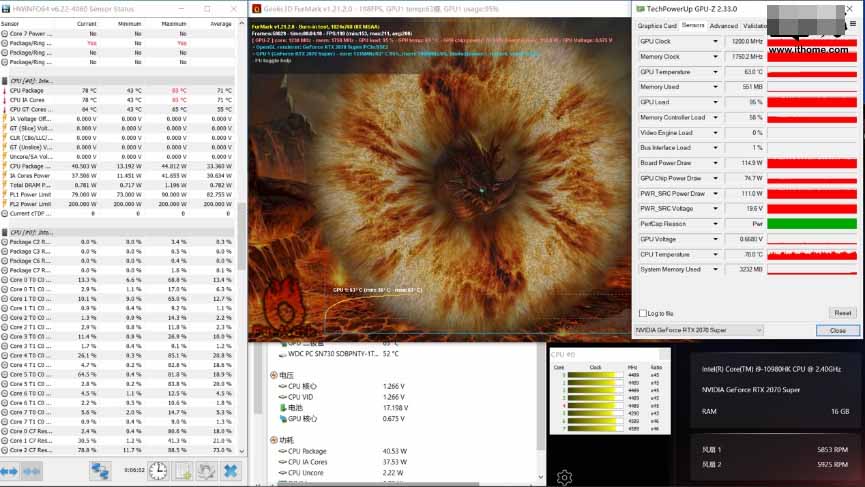Open GPU Load sensor dropdown
This screenshot has width=865, height=487.
point(716,102)
